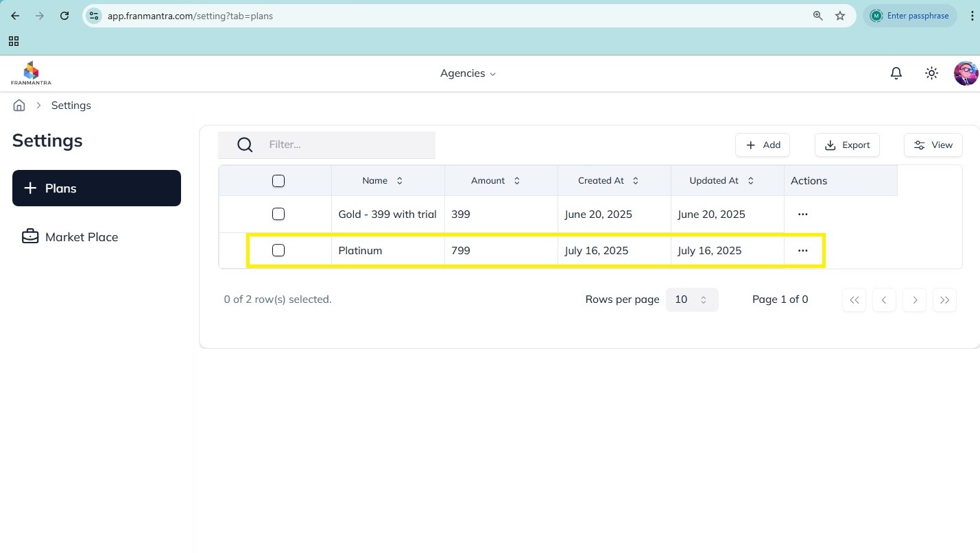Toggle the select-all header checkbox
This screenshot has height=553, width=980.
tap(278, 181)
